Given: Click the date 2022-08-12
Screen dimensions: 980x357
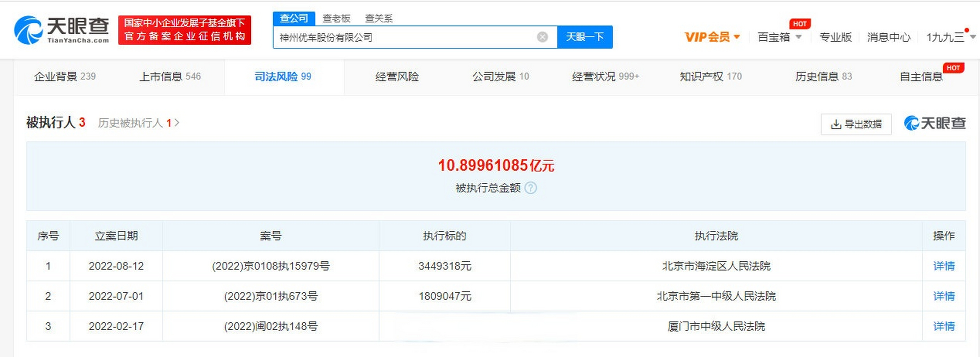Looking at the screenshot, I should pyautogui.click(x=116, y=266).
